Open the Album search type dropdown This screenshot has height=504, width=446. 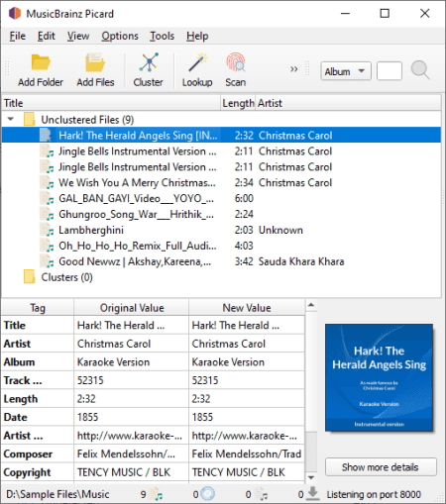346,71
